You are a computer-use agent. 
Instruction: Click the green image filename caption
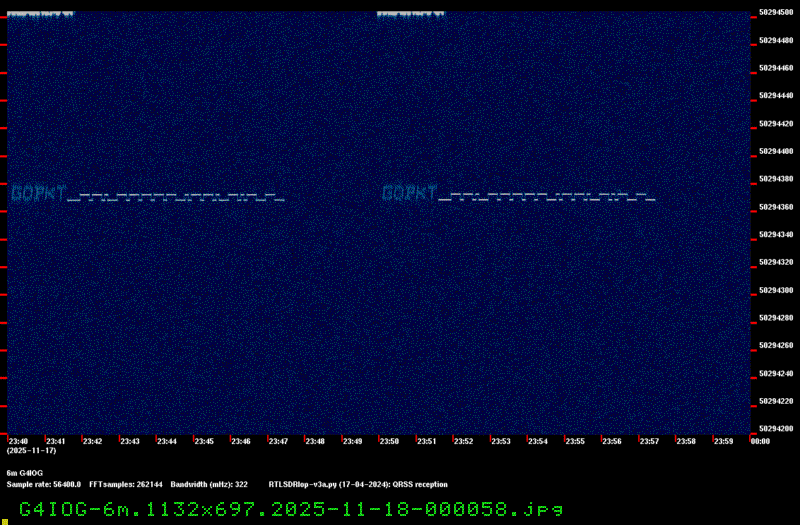[x=290, y=509]
